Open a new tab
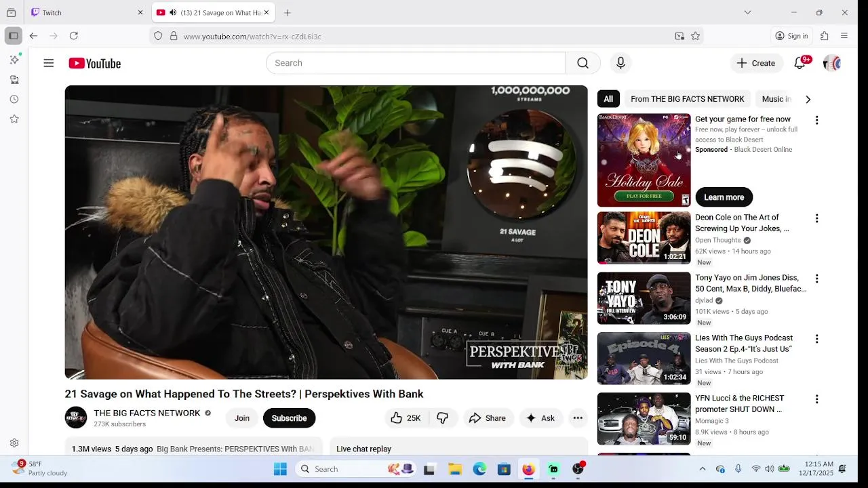This screenshot has width=868, height=488. coord(288,12)
